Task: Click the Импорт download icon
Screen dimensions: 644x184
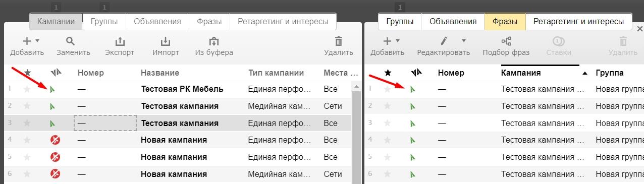Action: click(x=165, y=41)
